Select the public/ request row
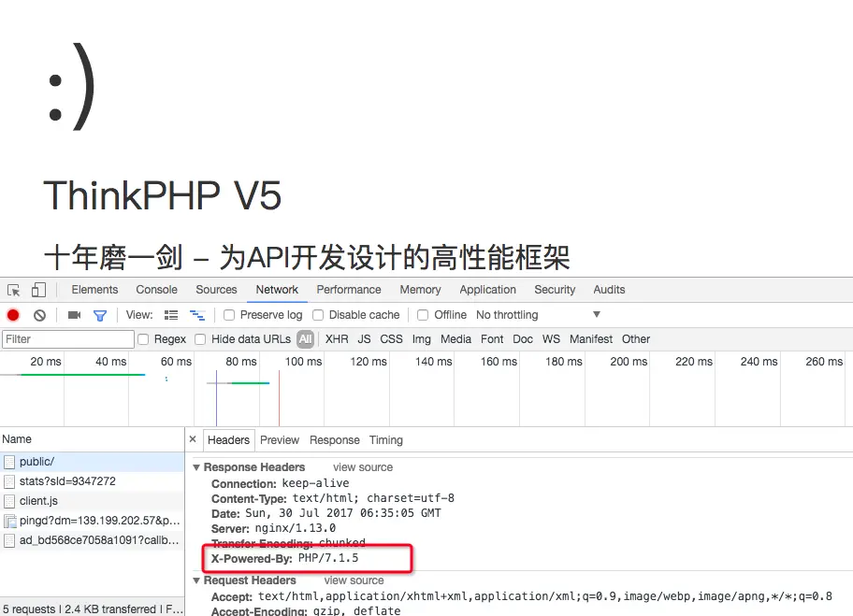Viewport: 853px width, 616px height. point(93,462)
